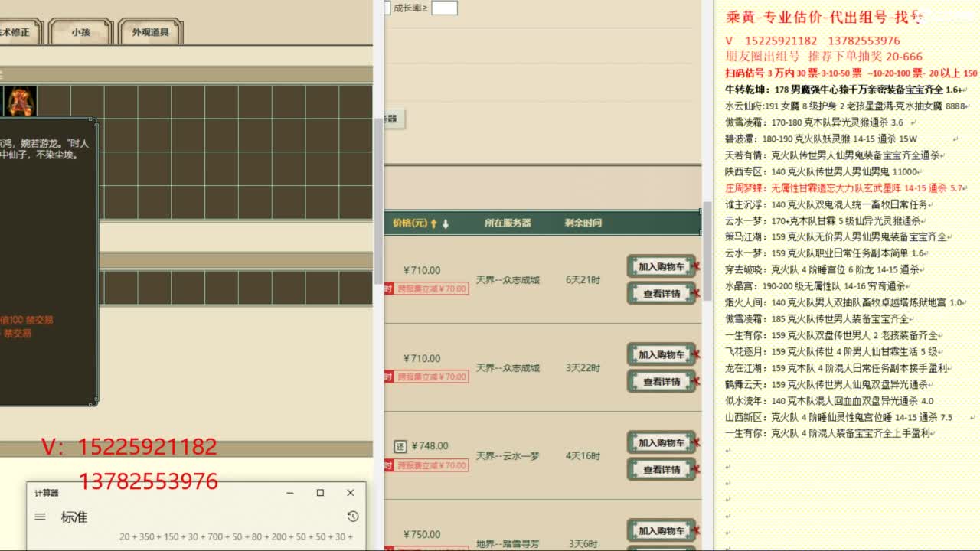Click the 计算器 window title
980x551 pixels.
tap(46, 493)
